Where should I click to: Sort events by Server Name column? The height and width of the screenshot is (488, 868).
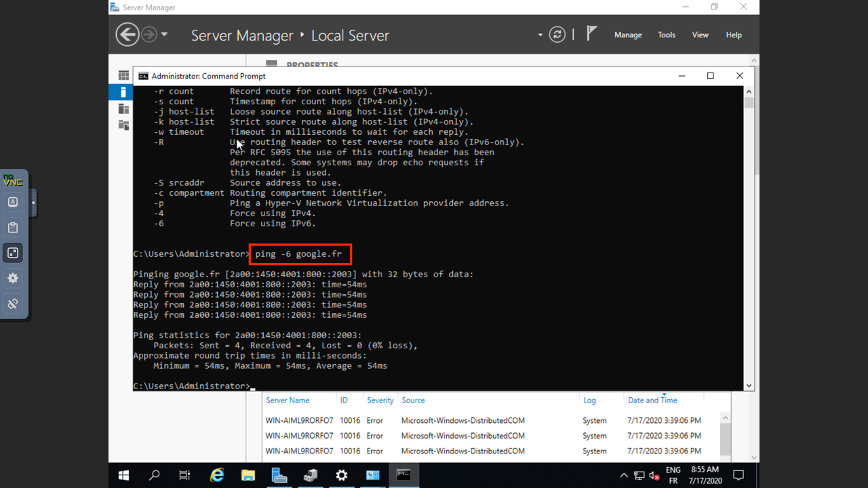pos(288,401)
